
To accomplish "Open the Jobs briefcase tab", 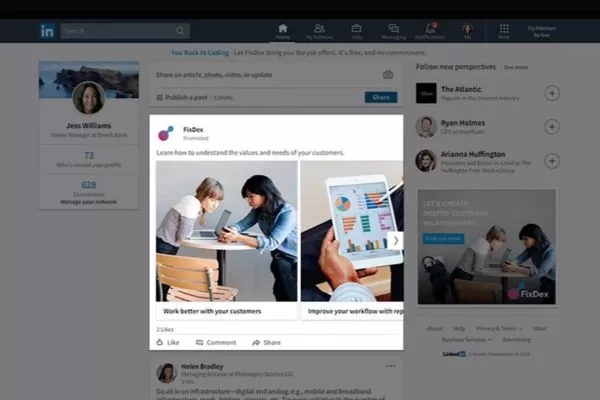I will [x=357, y=31].
